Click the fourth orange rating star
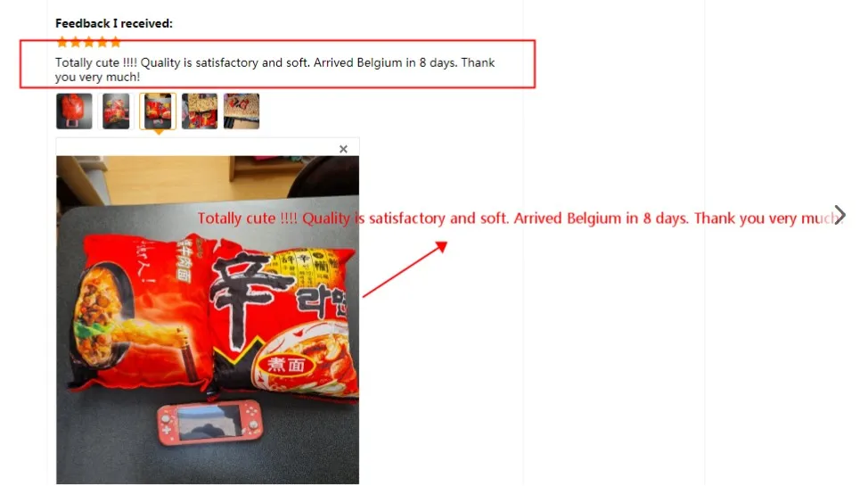The height and width of the screenshot is (486, 868). point(102,42)
